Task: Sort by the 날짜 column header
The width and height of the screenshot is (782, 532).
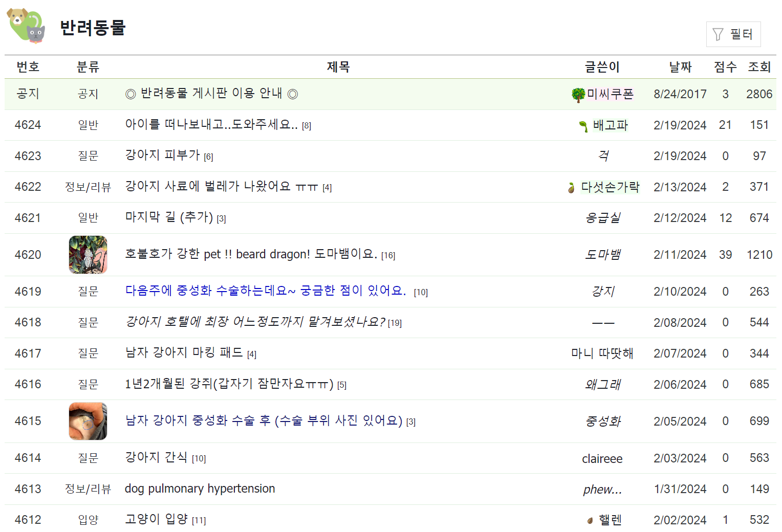Action: 680,66
